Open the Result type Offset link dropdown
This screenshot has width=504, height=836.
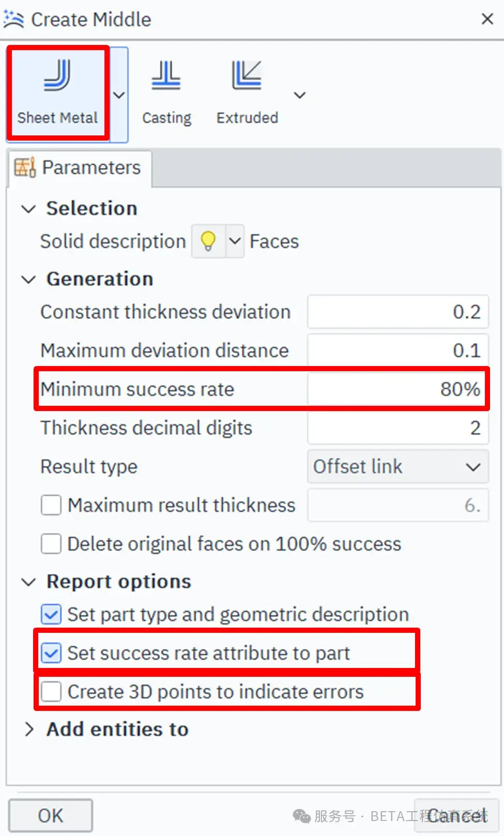[398, 467]
